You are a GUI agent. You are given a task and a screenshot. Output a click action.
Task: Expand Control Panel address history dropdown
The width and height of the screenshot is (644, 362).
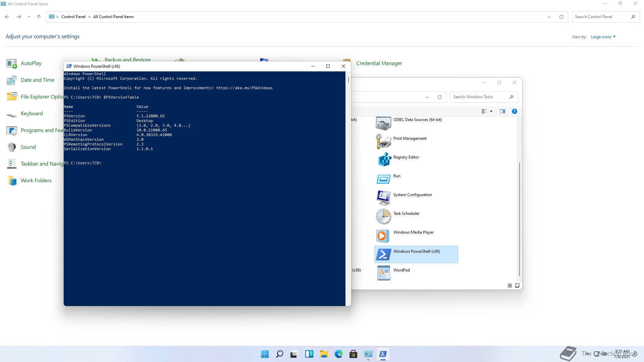(x=549, y=17)
